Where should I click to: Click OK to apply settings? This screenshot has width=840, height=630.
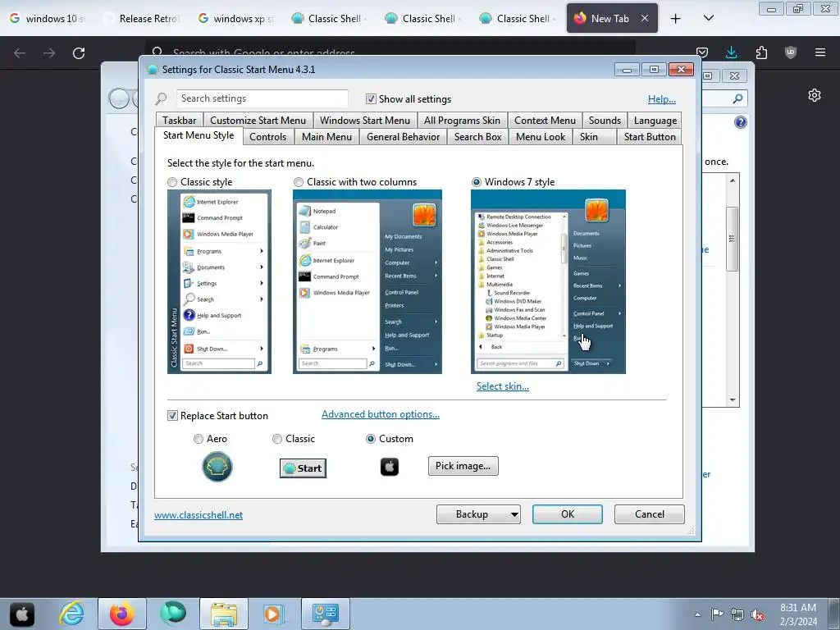click(568, 514)
